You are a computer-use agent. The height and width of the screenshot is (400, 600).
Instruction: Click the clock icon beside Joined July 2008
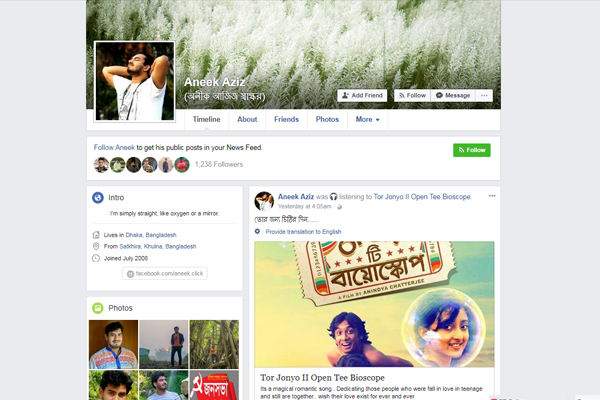tap(96, 258)
